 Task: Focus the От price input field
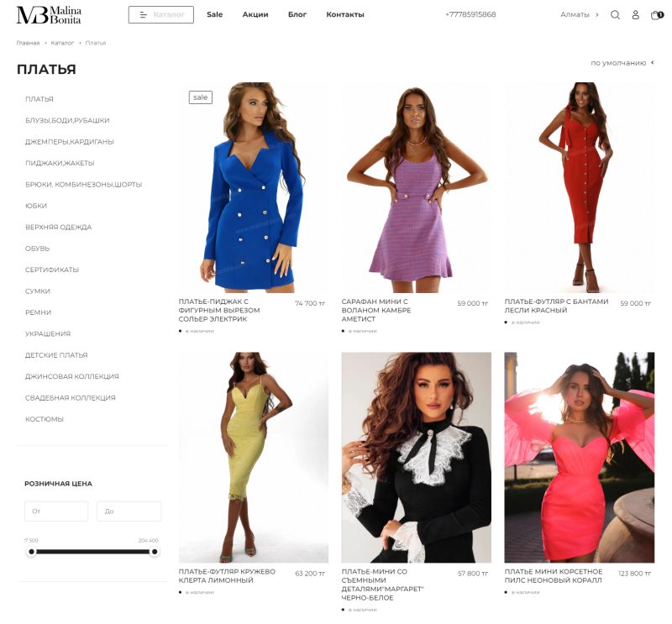[56, 511]
